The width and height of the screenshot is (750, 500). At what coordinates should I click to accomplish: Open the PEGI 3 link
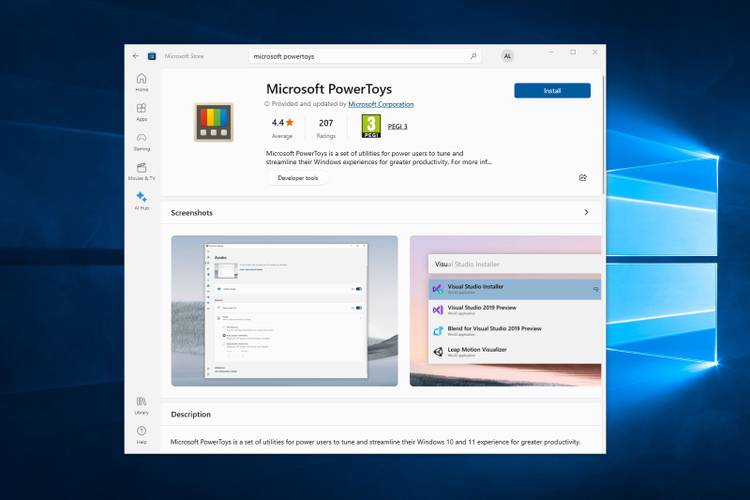click(x=397, y=126)
